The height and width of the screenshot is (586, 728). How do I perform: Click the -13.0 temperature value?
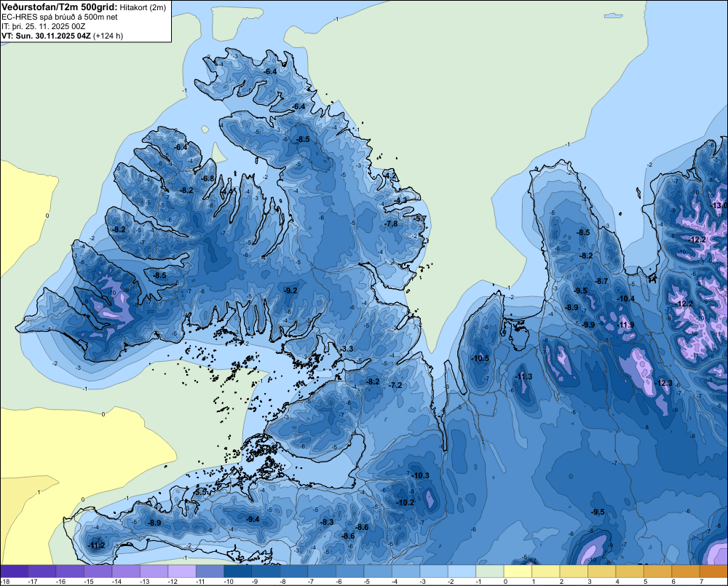(720, 206)
